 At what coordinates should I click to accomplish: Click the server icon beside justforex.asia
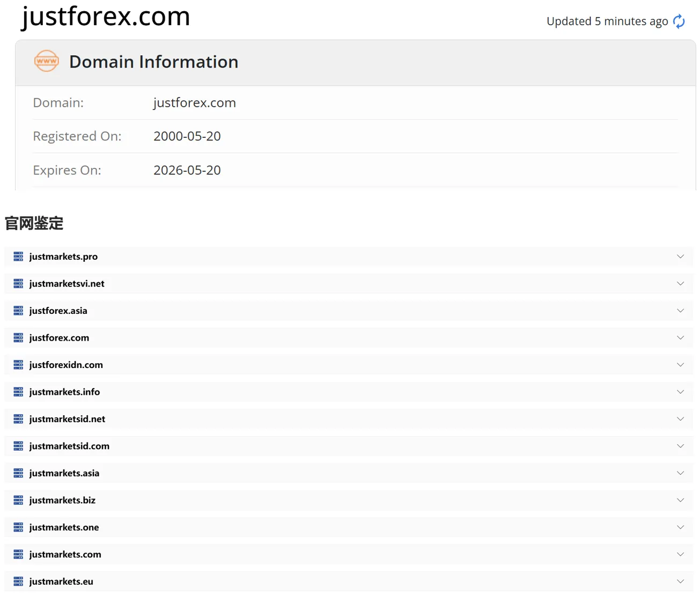[18, 311]
